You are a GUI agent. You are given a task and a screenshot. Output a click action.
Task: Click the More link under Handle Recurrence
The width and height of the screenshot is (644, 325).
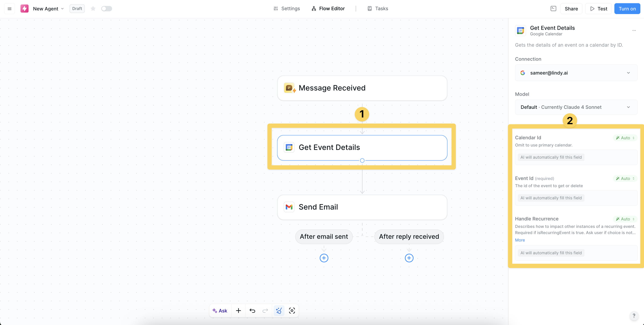(x=520, y=240)
